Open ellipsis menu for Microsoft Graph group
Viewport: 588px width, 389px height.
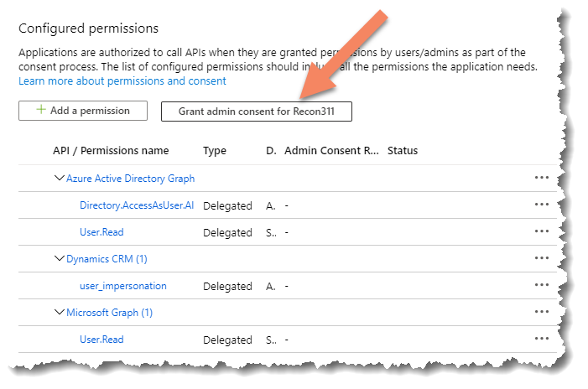[541, 312]
